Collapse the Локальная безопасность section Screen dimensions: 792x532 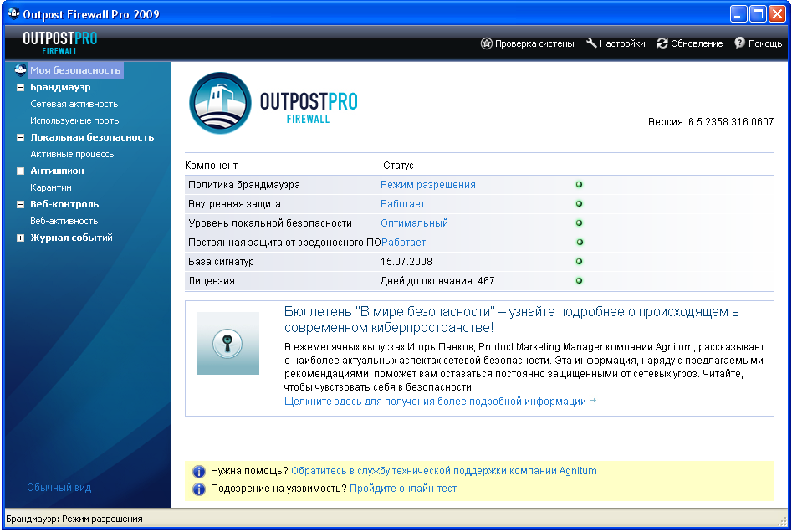point(20,137)
